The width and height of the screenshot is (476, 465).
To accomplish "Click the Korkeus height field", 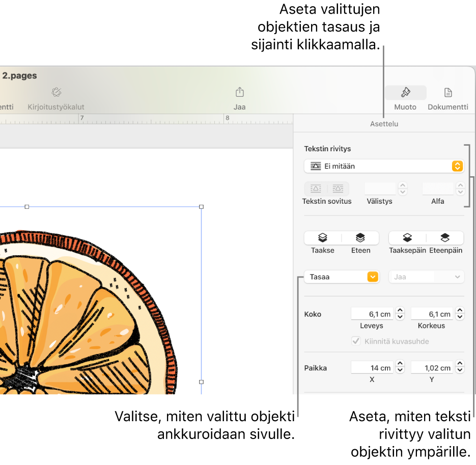I will point(432,314).
